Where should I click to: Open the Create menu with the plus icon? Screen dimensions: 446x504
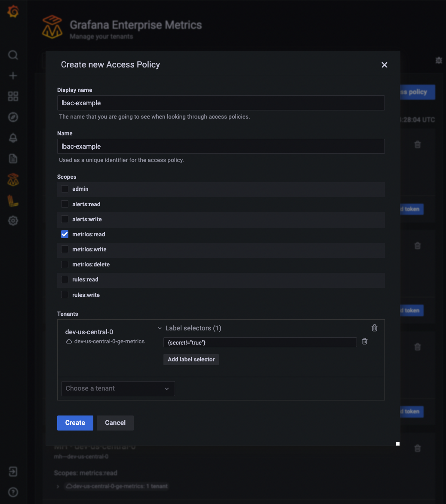13,76
